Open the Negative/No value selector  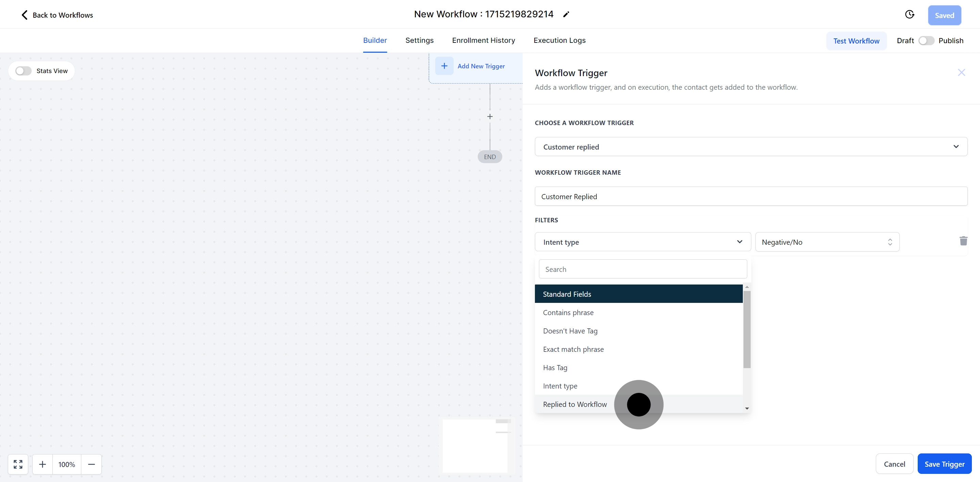coord(827,242)
